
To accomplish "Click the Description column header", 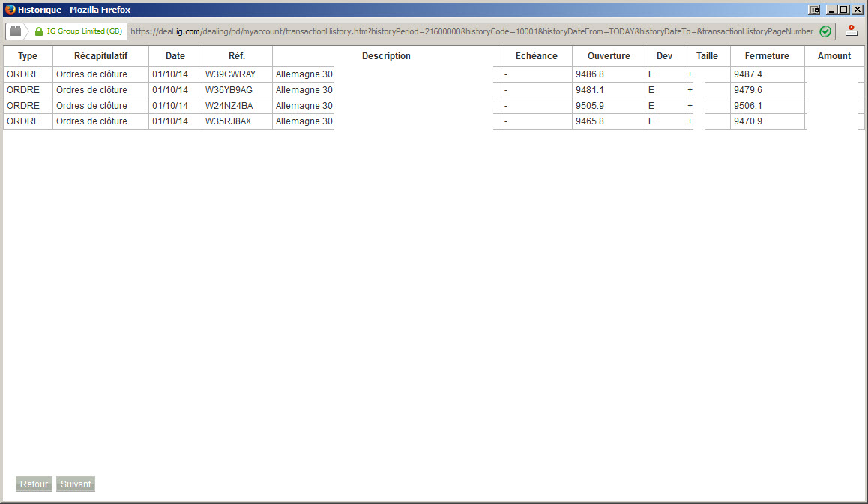I will click(386, 56).
